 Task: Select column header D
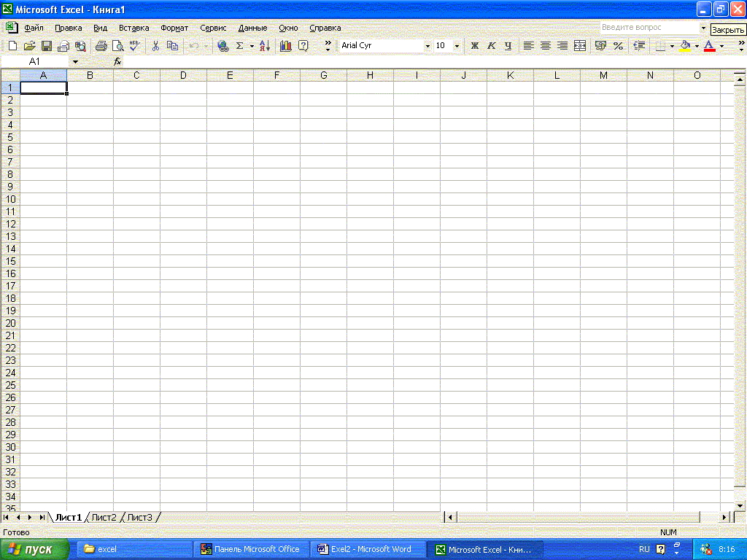[x=183, y=75]
